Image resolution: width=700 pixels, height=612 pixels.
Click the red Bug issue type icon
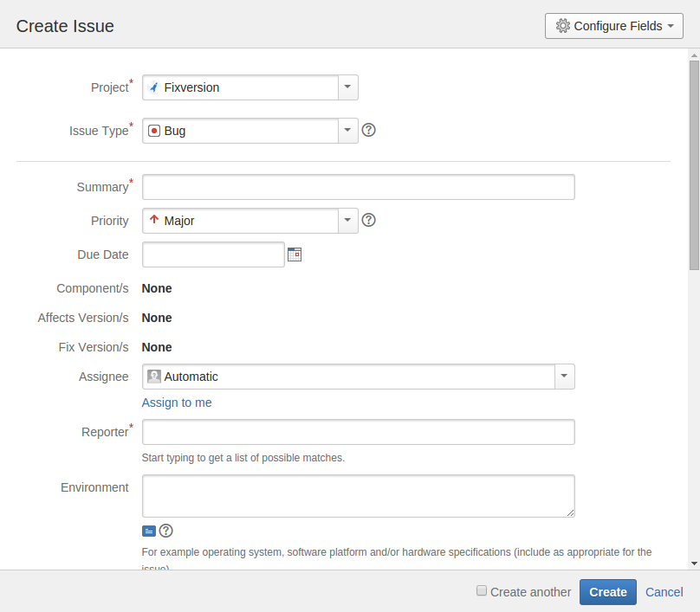154,131
